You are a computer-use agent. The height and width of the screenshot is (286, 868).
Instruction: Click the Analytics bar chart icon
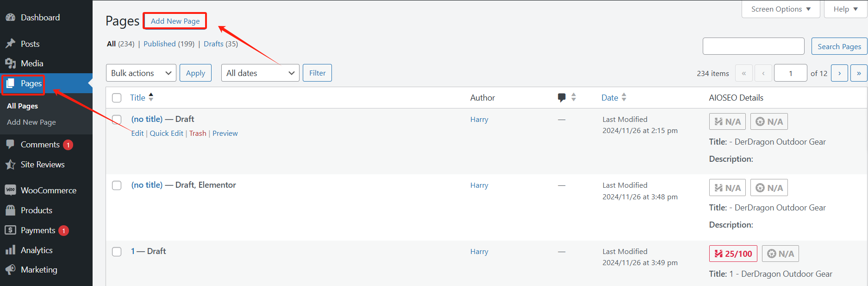tap(10, 250)
